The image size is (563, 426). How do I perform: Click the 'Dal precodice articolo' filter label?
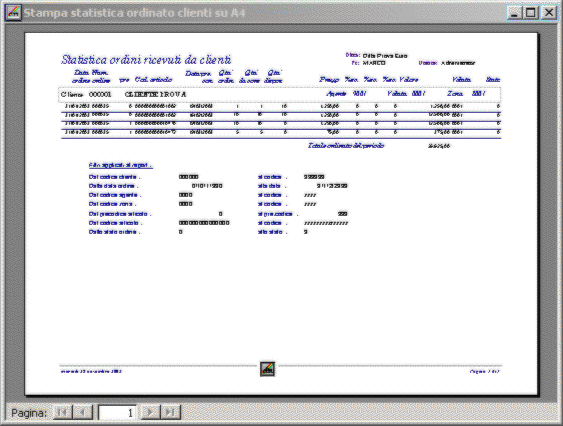[x=120, y=214]
